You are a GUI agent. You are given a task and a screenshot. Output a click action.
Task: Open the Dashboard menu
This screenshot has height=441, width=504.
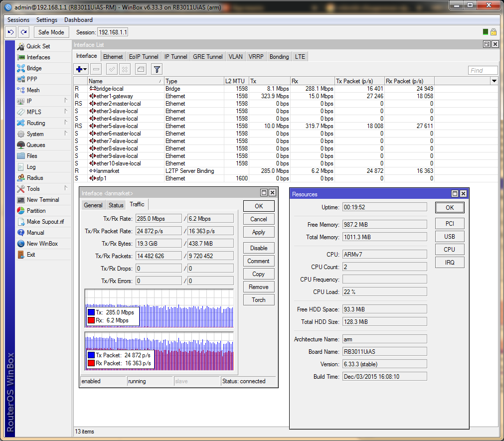78,20
